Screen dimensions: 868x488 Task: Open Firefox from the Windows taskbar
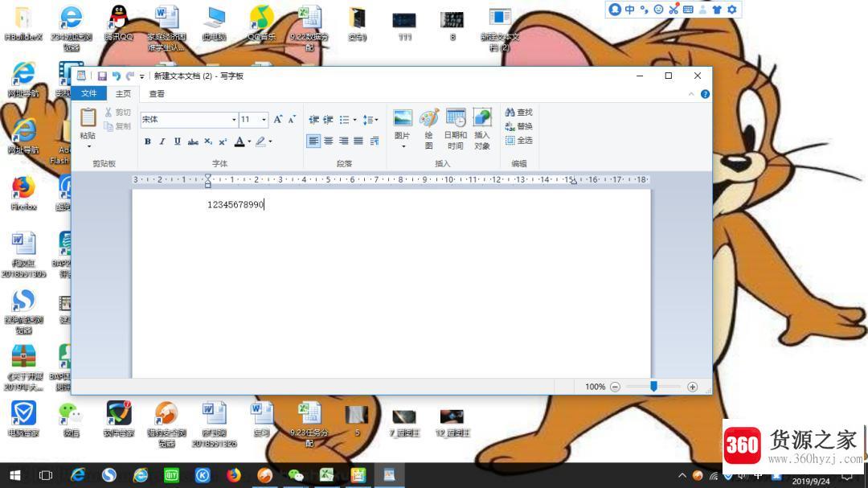point(234,475)
